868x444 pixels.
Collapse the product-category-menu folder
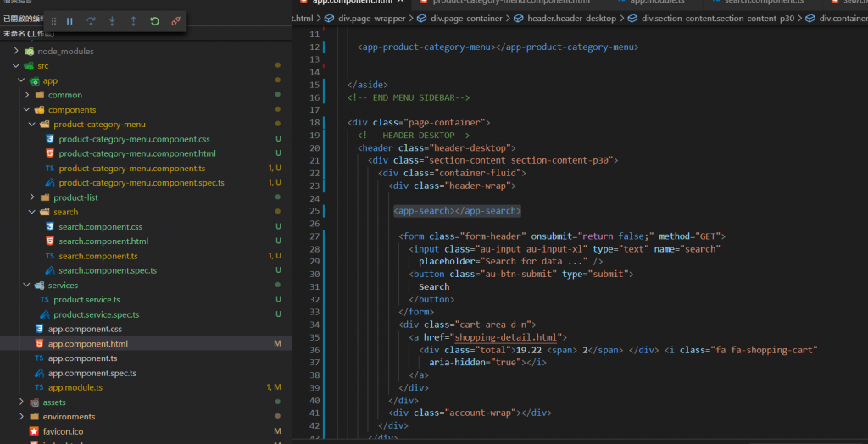point(32,124)
